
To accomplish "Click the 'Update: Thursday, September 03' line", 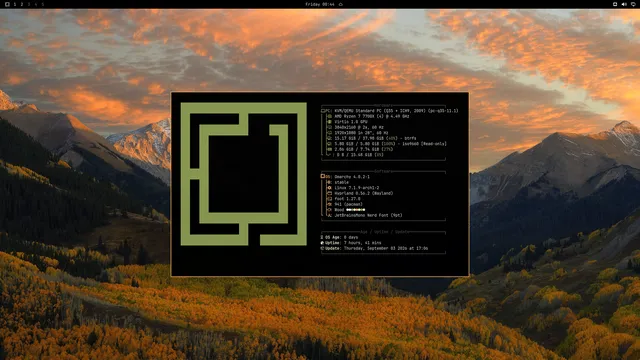I will pyautogui.click(x=374, y=248).
